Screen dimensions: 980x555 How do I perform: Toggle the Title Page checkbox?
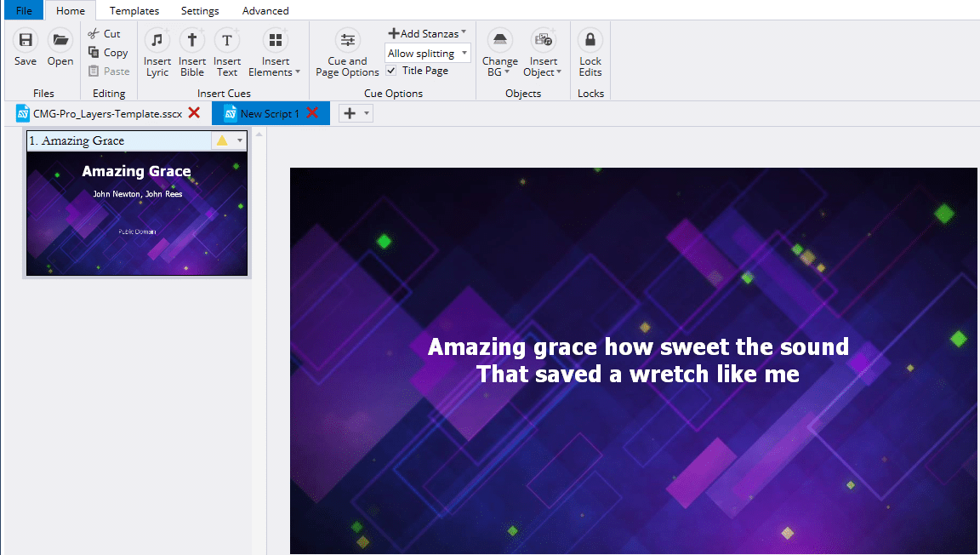coord(391,71)
